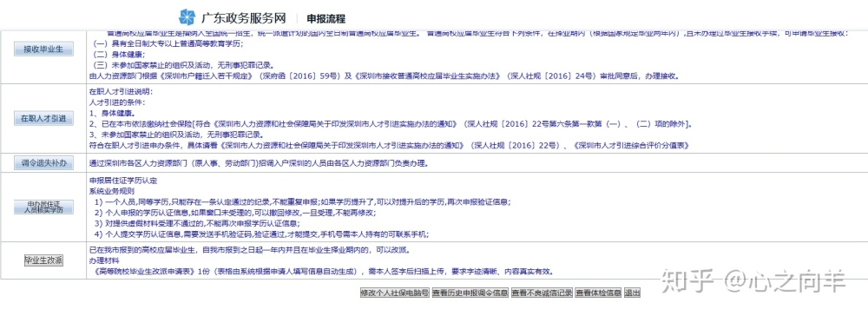Click 修改个人社保电脑号 button
Viewport: 868px width, 316px height.
pos(395,293)
